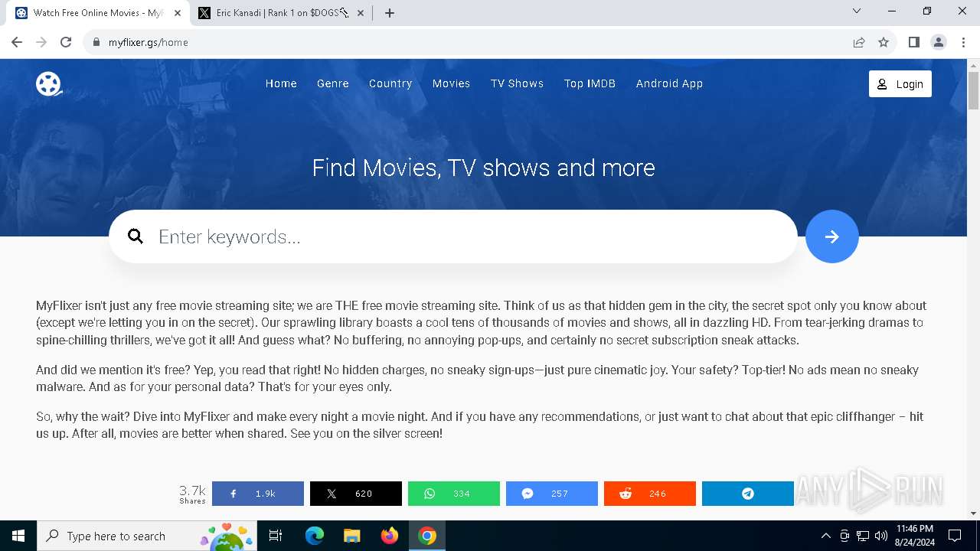Go forward in browser history
980x551 pixels.
[41, 42]
